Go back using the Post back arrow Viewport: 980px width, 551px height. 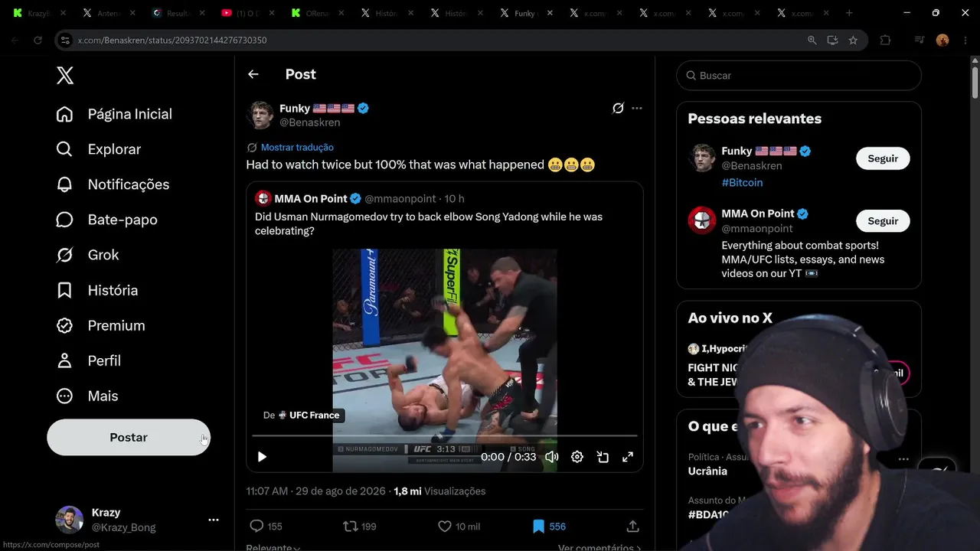[253, 74]
